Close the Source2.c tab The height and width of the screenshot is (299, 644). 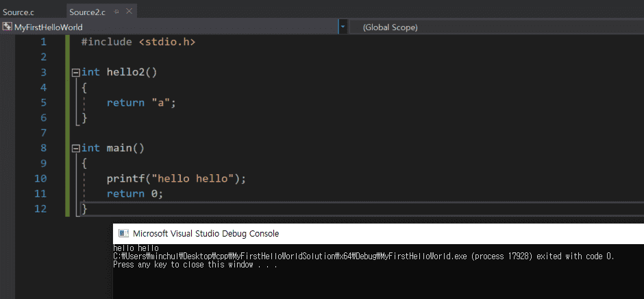pos(129,12)
